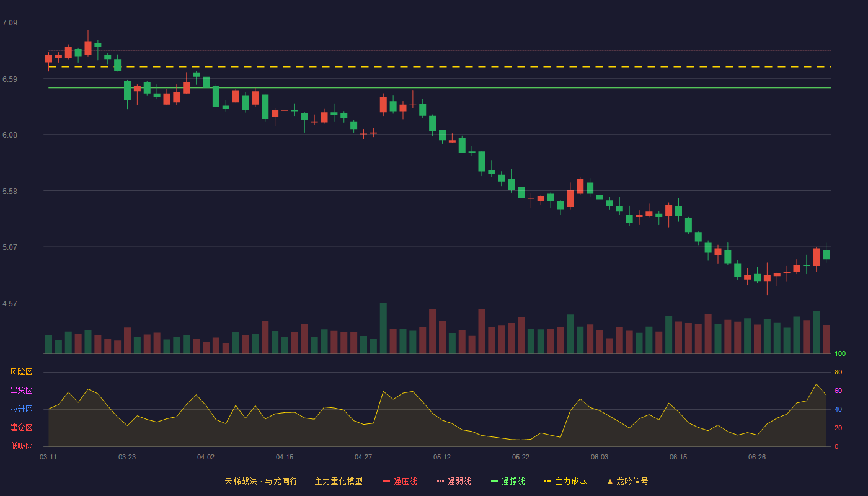This screenshot has width=868, height=496.
Task: Click the 06-03 date label
Action: click(x=600, y=457)
